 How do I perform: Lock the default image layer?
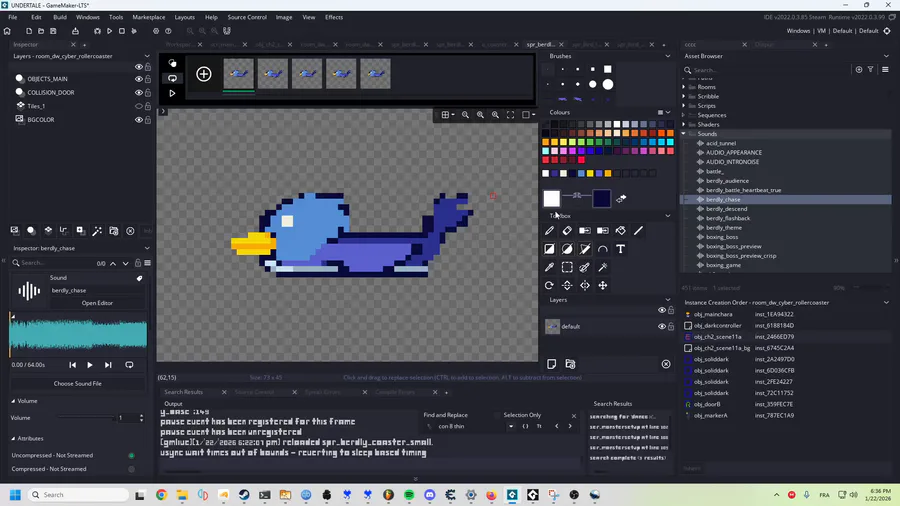point(670,326)
